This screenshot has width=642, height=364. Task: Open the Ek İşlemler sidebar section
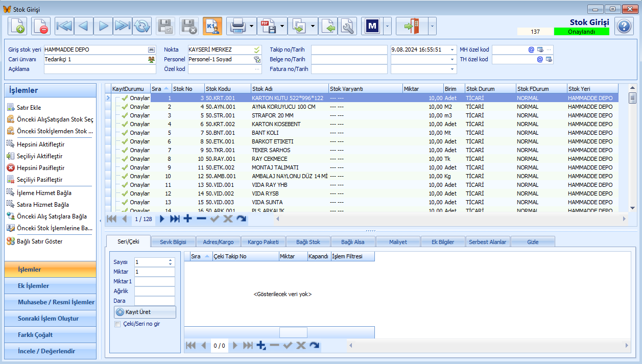pyautogui.click(x=50, y=286)
